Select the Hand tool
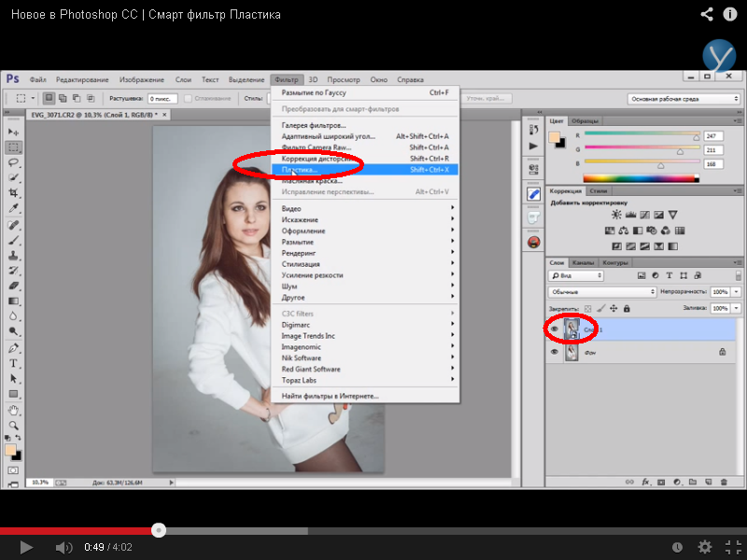The height and width of the screenshot is (560, 747). pos(14,410)
